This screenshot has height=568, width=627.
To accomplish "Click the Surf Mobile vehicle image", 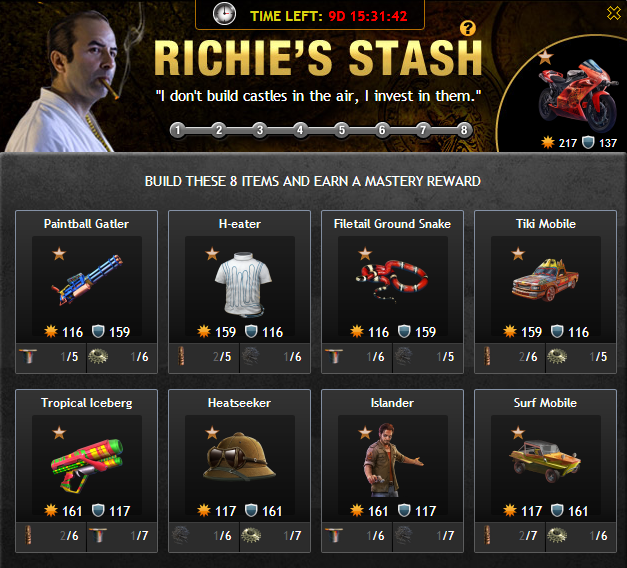I will tap(545, 461).
